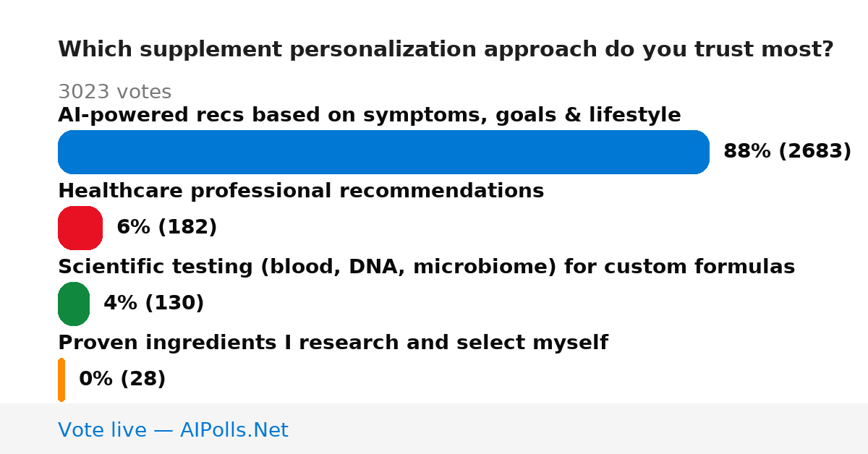Click the blue AI-powered recs bar
868x454 pixels.
pyautogui.click(x=383, y=152)
